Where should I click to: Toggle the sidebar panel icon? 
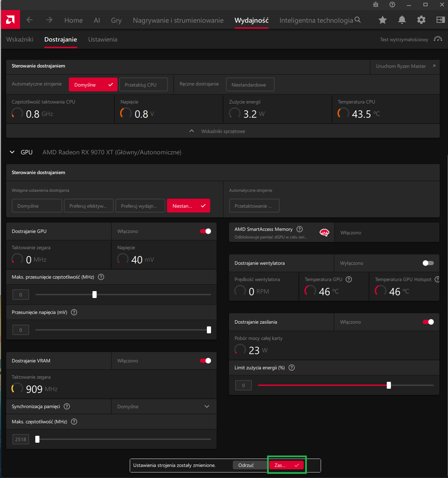click(440, 20)
